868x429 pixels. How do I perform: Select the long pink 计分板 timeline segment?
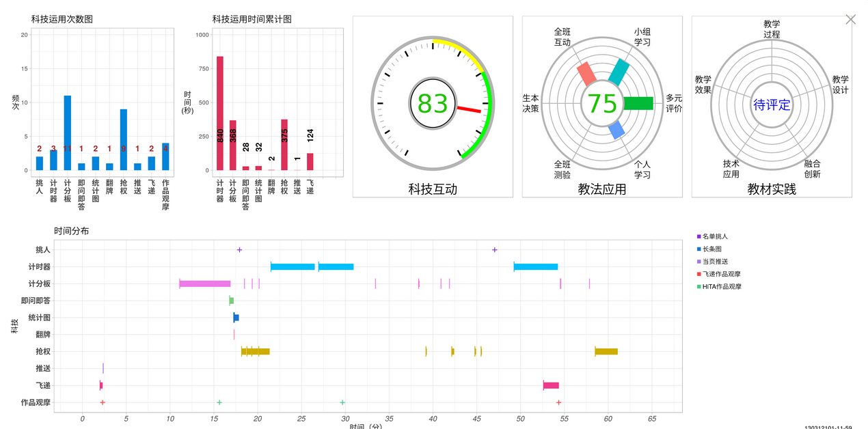coord(205,283)
